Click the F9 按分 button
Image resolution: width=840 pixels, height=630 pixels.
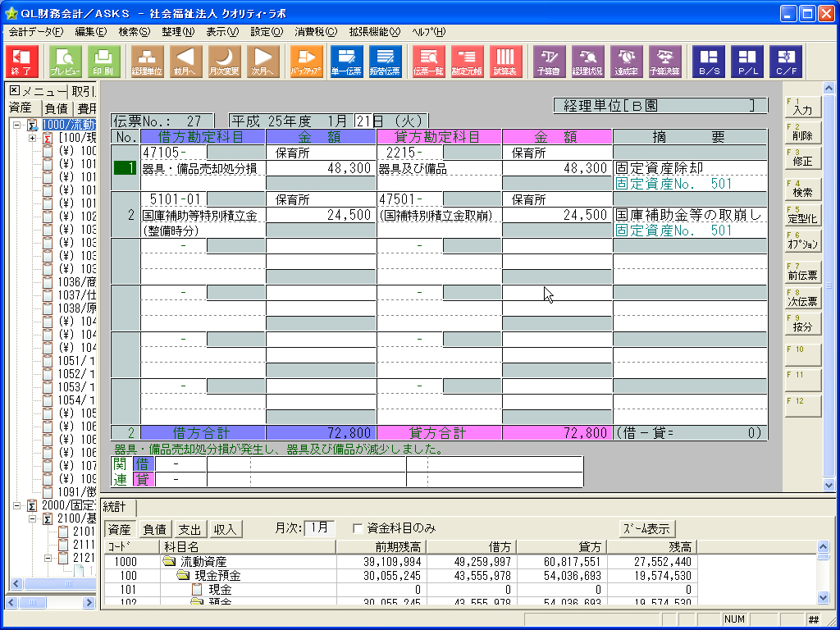click(x=802, y=324)
